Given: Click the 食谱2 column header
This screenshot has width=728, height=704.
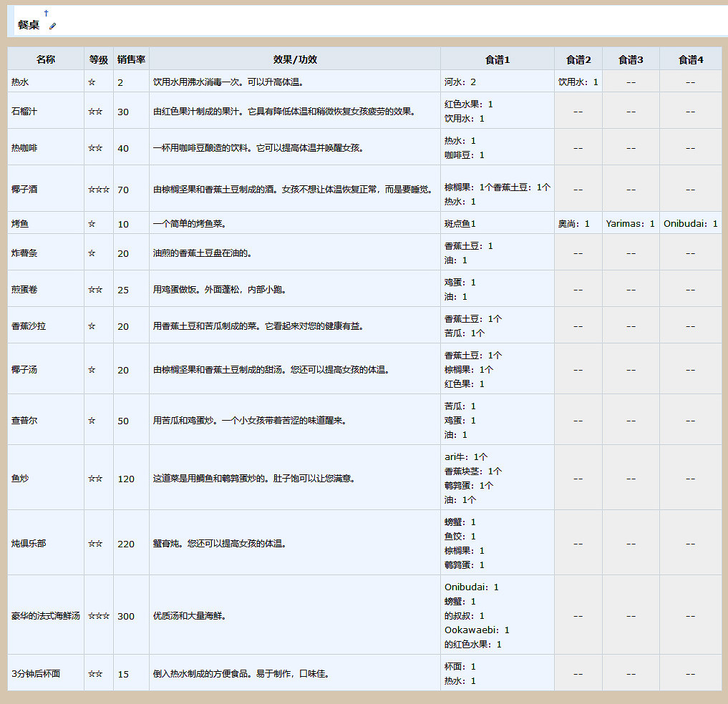Looking at the screenshot, I should pos(577,59).
